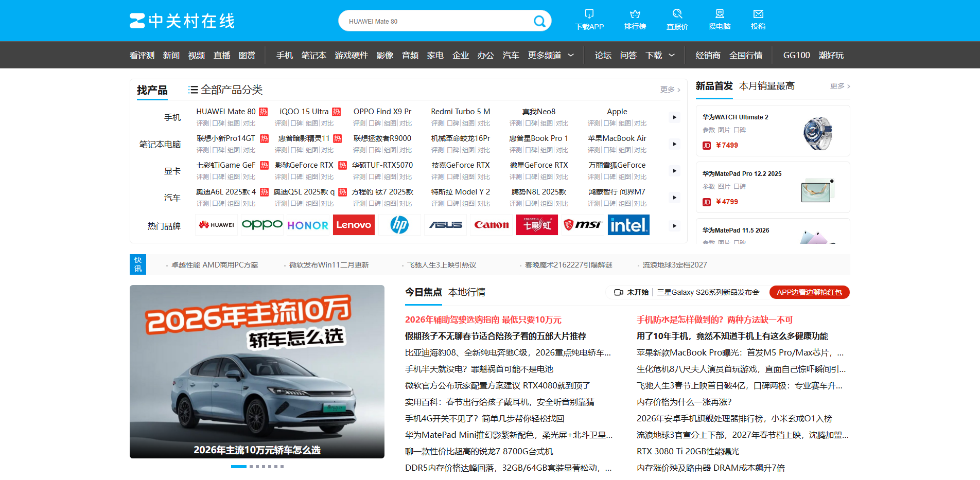Viewport: 980px width, 480px height.
Task: Click the Intel brand logo
Action: 628,225
